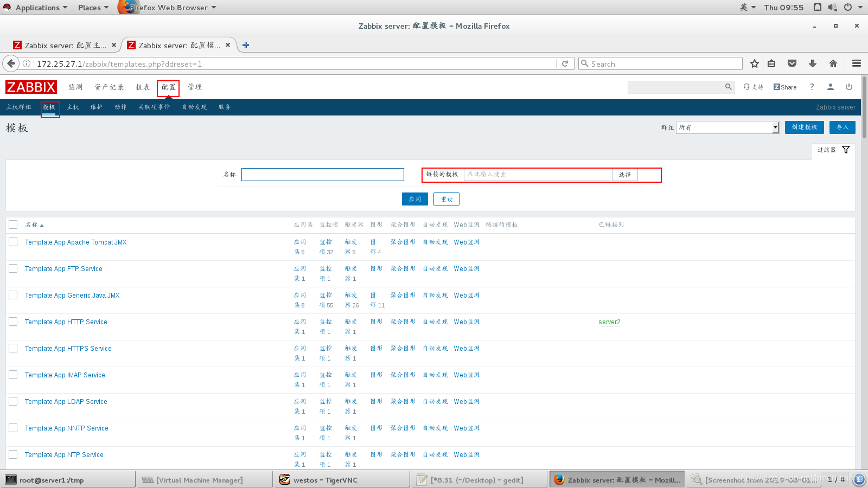Switch to gedit window in taskbar
This screenshot has width=868, height=488.
click(479, 480)
